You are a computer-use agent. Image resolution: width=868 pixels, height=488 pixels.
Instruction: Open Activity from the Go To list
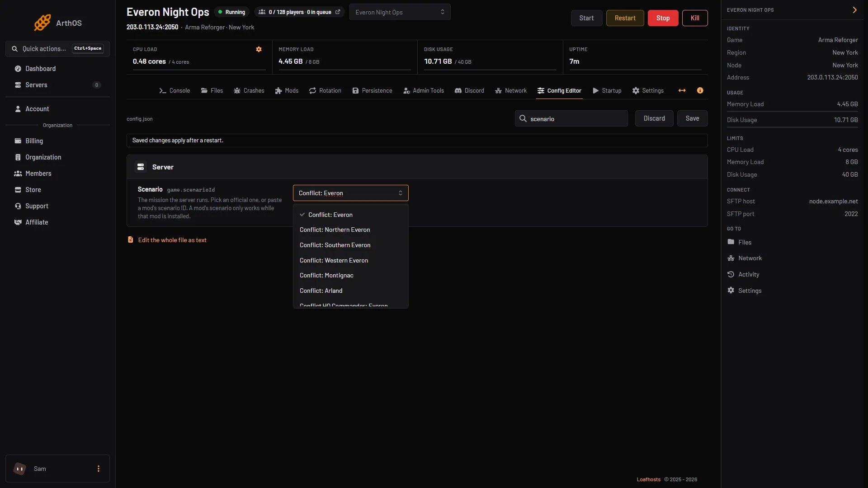click(743, 274)
